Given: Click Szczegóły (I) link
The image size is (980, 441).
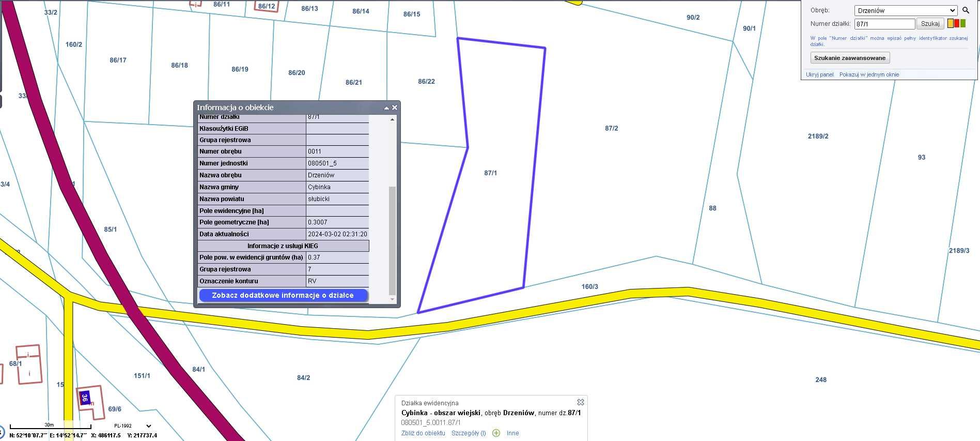Looking at the screenshot, I should (x=469, y=433).
